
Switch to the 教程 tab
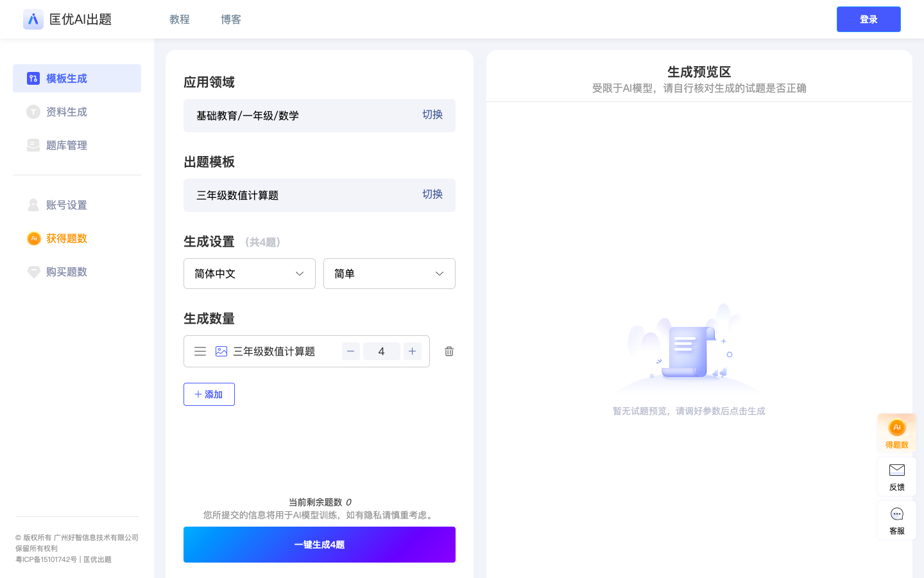pos(180,19)
